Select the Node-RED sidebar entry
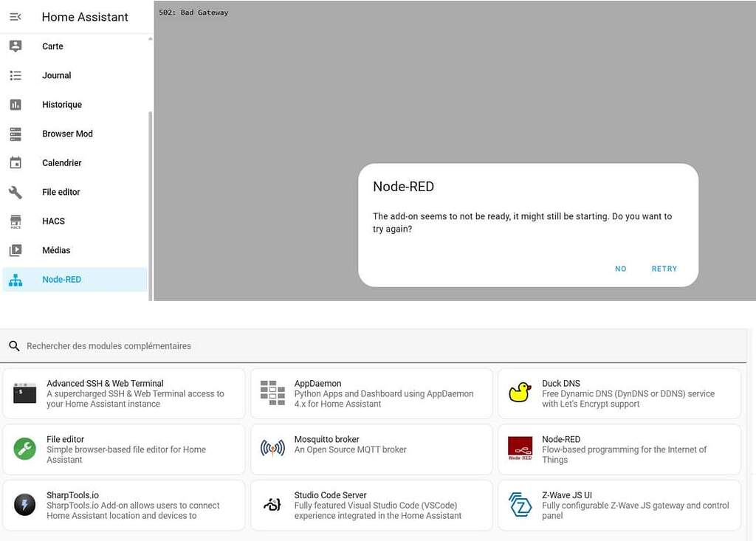Viewport: 756px width, 541px height. point(62,279)
